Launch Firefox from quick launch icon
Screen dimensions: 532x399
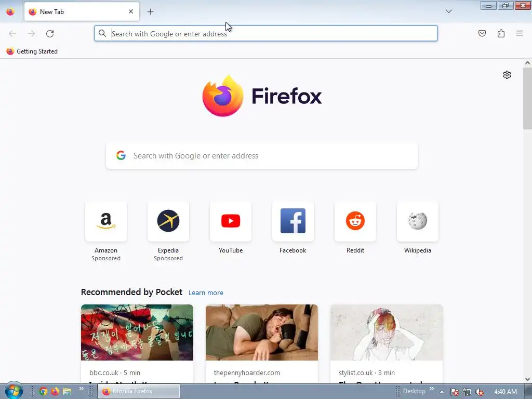click(55, 392)
